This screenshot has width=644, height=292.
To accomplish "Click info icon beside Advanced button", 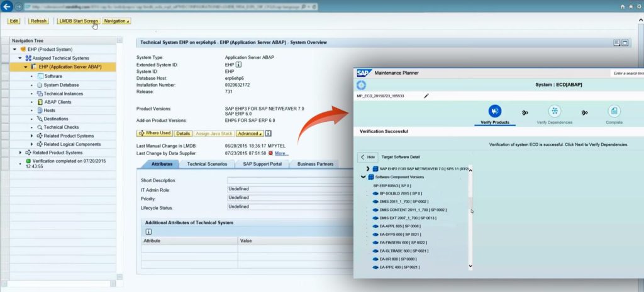I will coord(268,133).
